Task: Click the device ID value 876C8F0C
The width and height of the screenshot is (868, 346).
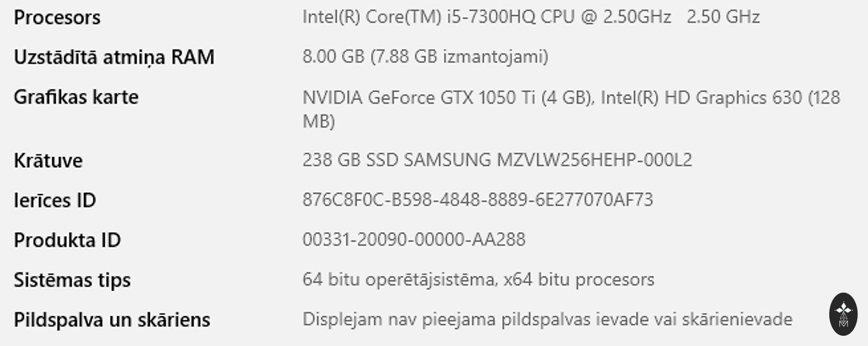Action: (x=477, y=200)
